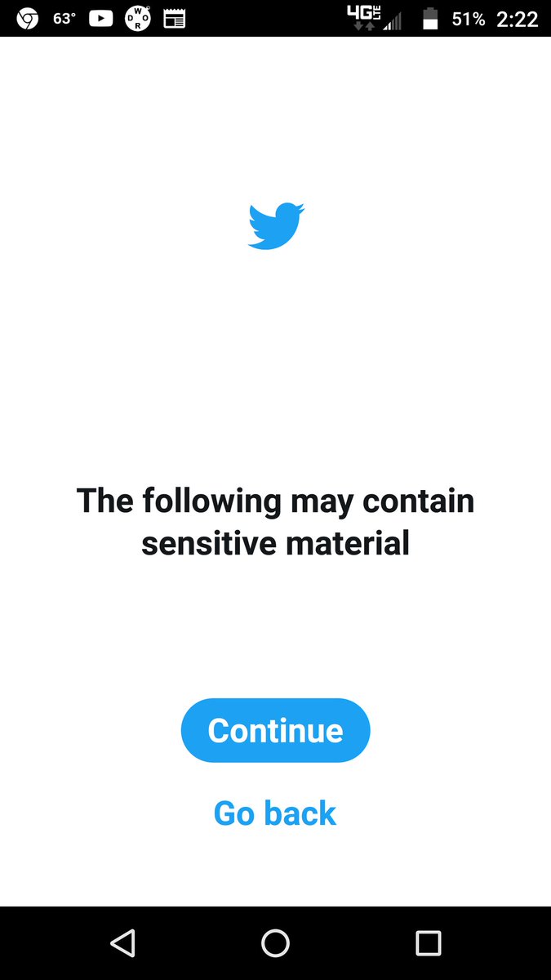Tap the Chrome icon in status bar

click(x=27, y=19)
